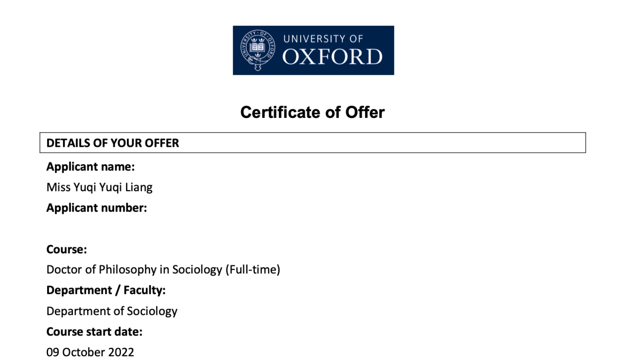Click the word 'Philosophy' in the course name
643x364 pixels.
coord(127,270)
